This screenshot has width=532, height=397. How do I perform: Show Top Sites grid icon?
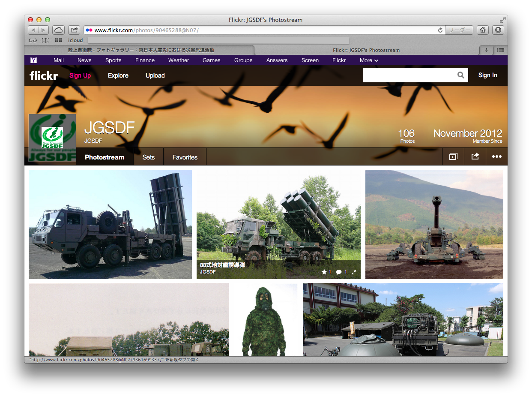click(58, 40)
